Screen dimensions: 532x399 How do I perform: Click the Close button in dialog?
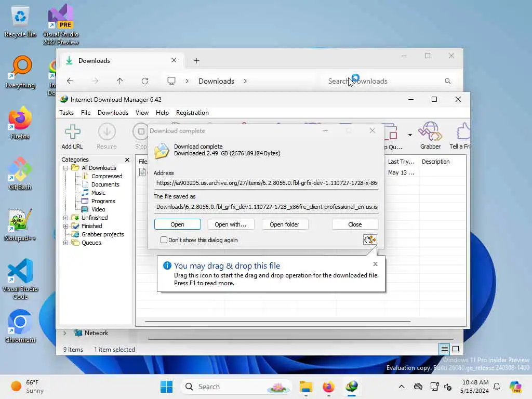[355, 224]
